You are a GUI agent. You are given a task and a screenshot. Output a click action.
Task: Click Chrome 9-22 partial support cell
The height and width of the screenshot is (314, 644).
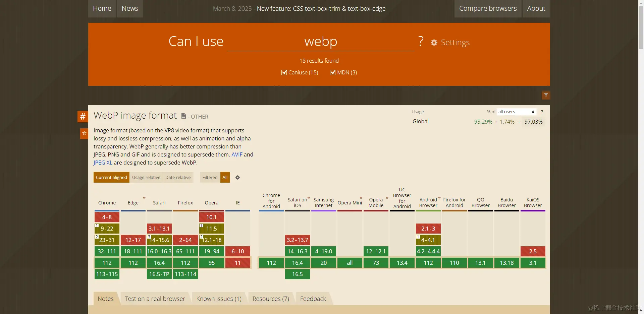107,229
